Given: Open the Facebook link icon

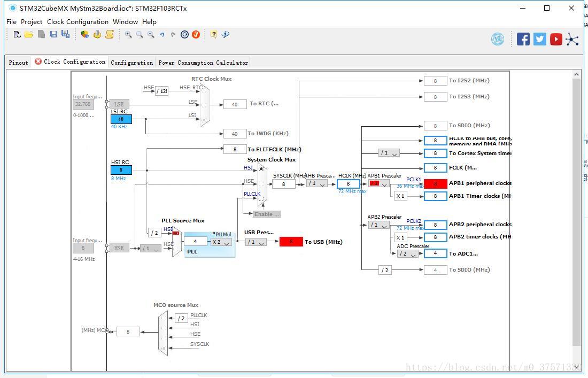Looking at the screenshot, I should [523, 39].
